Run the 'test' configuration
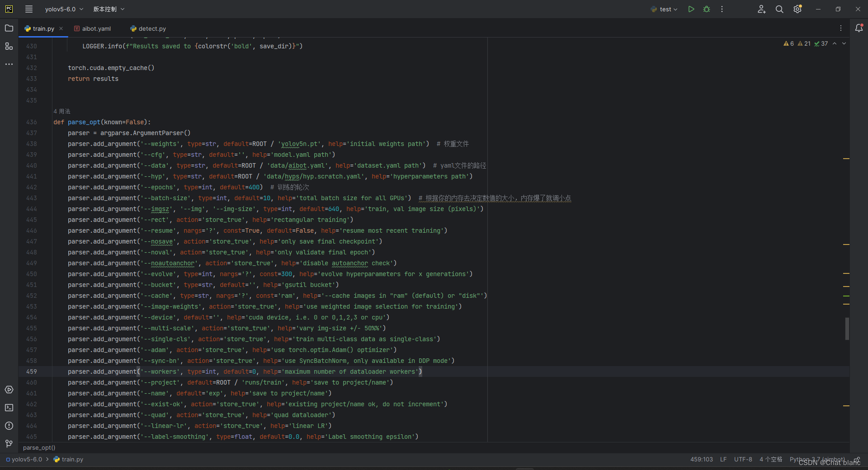Viewport: 868px width, 470px height. 691,9
